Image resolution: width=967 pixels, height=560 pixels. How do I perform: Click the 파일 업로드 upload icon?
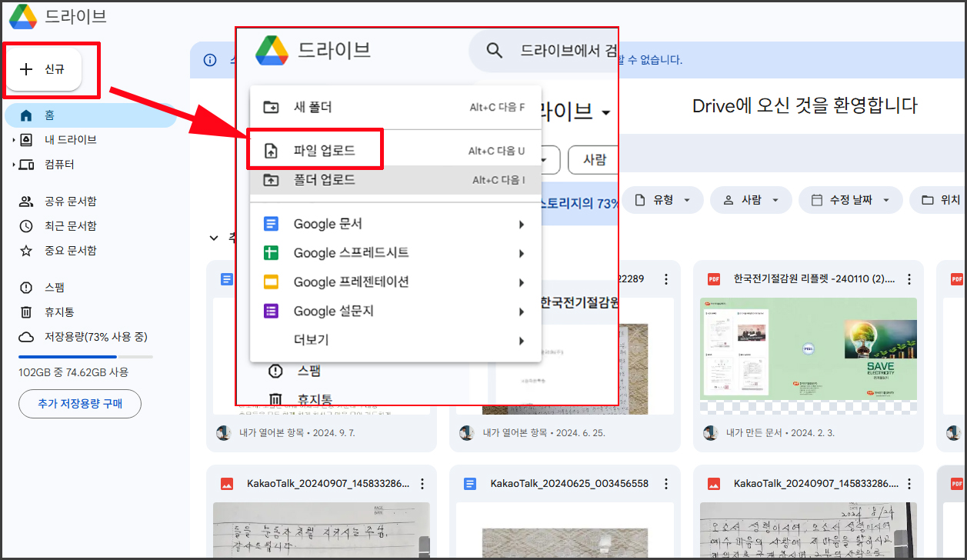click(x=271, y=151)
